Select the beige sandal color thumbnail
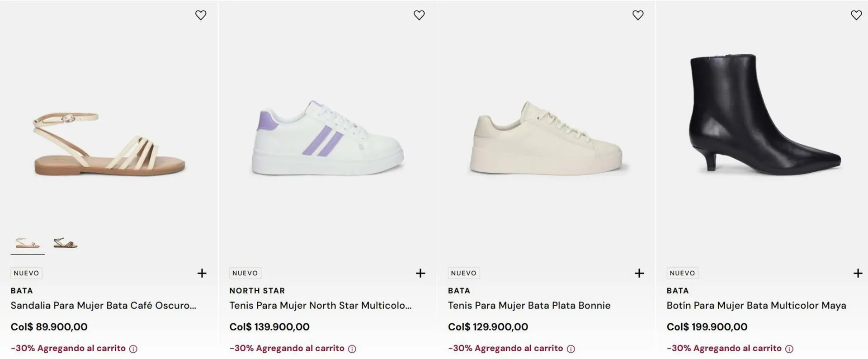868x359 pixels. coord(28,243)
